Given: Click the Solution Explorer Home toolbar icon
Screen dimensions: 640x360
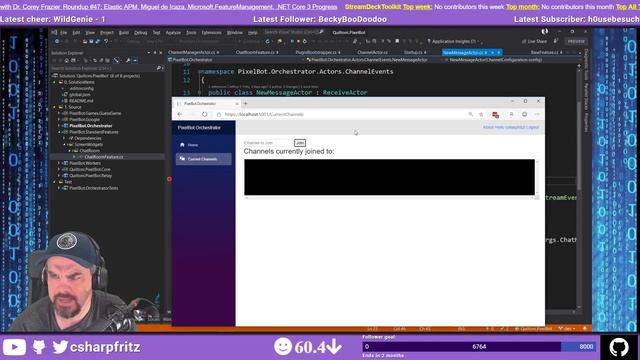Looking at the screenshot, I should click(x=67, y=60).
